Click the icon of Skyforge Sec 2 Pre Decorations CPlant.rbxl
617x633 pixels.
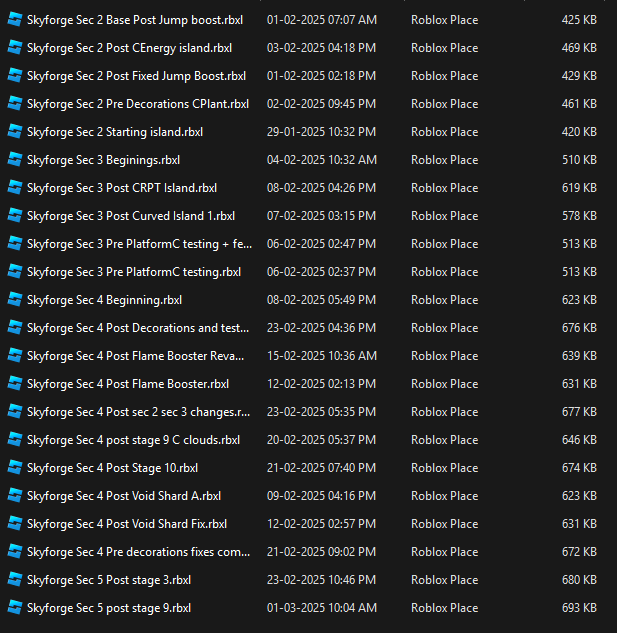15,104
